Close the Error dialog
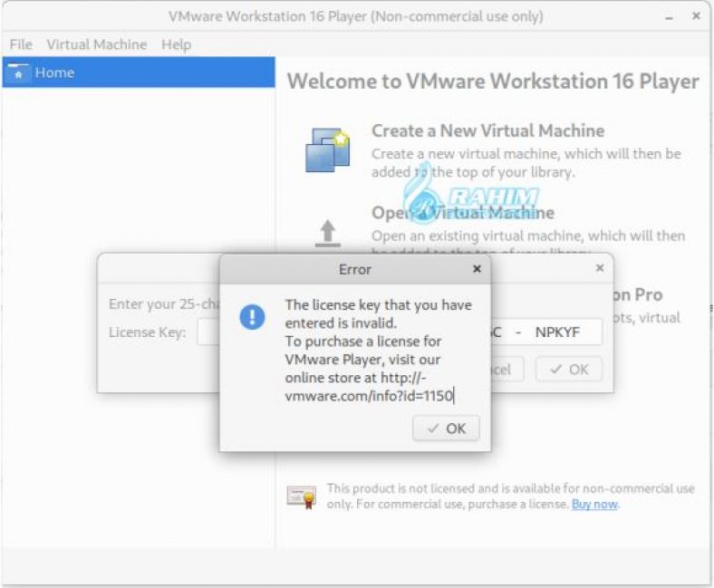This screenshot has height=588, width=714. click(x=477, y=269)
